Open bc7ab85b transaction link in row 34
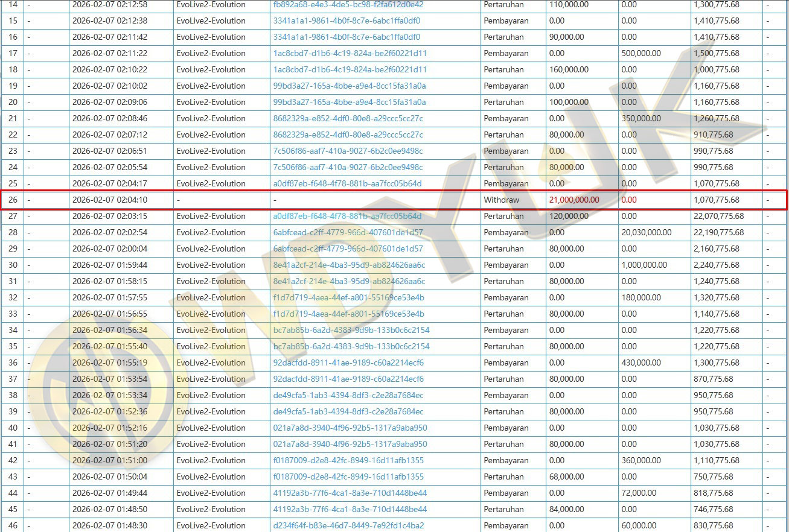 [351, 331]
